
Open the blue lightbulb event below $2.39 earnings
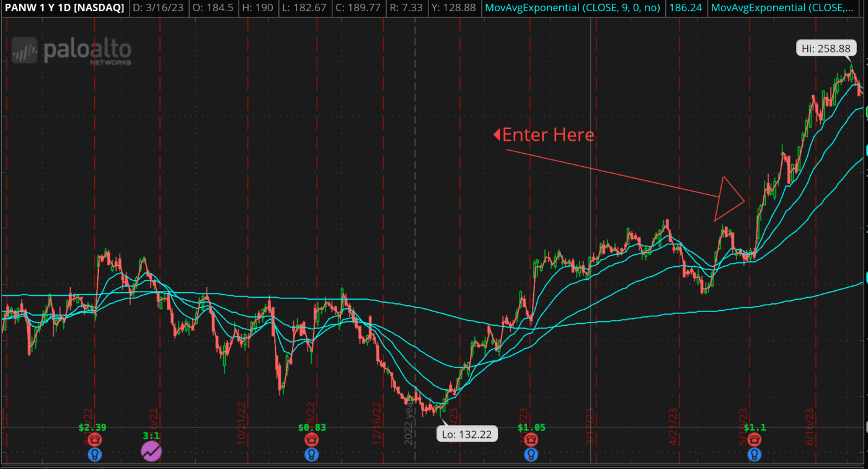(95, 455)
